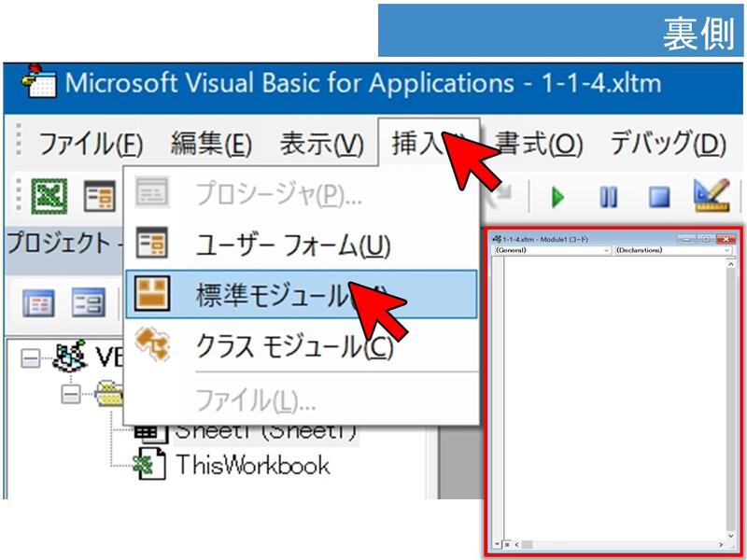Click the code window horizontal scrollbar thumb
Image resolution: width=747 pixels, height=560 pixels.
click(x=527, y=544)
